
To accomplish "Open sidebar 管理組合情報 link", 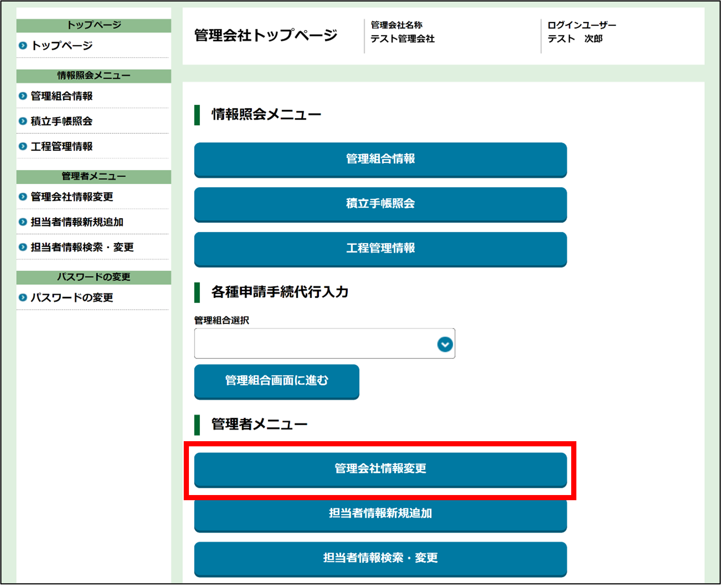I will [x=62, y=96].
